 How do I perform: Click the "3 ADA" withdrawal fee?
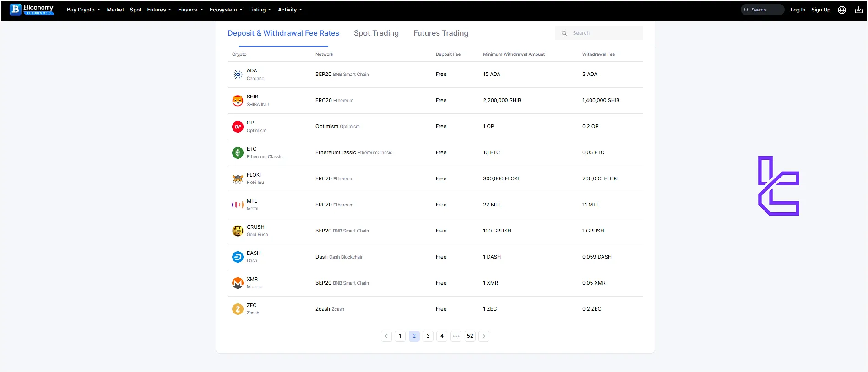[x=590, y=75]
